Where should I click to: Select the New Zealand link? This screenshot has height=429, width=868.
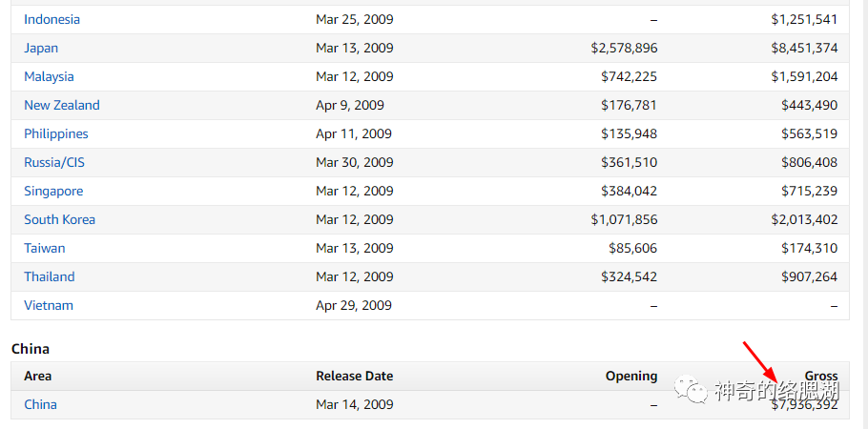[x=62, y=105]
